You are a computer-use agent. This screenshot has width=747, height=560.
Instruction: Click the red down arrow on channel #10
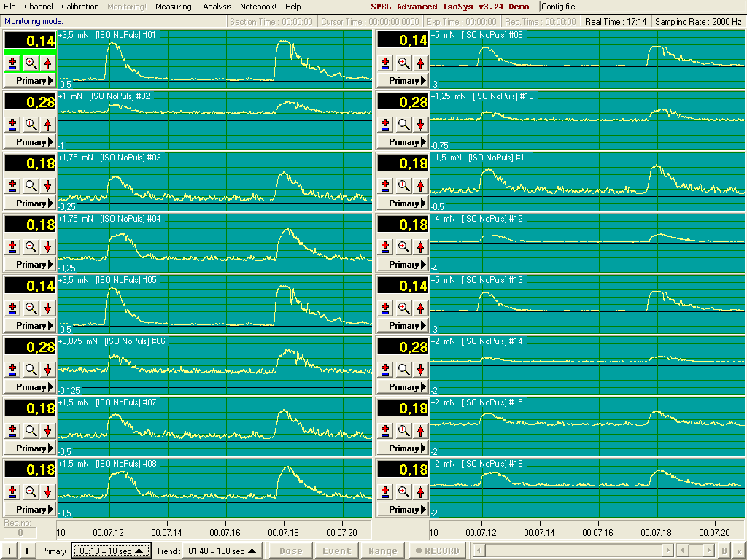(x=420, y=124)
